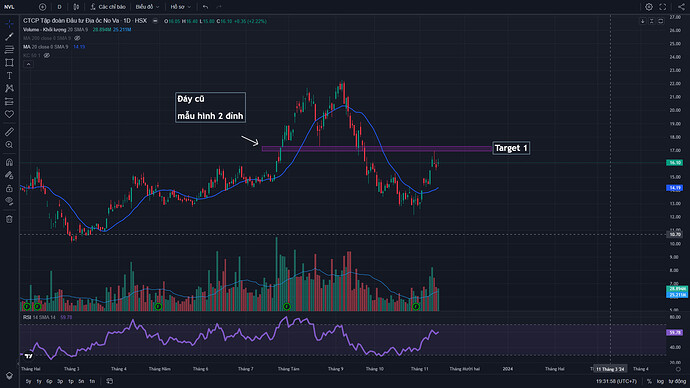Activate the zoom in tool
The image size is (690, 388).
click(9, 145)
